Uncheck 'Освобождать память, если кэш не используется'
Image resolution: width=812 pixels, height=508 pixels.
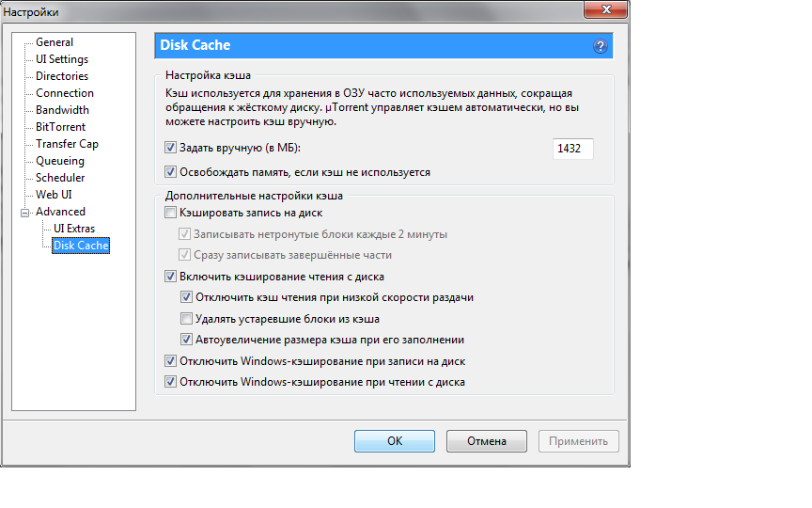(170, 171)
